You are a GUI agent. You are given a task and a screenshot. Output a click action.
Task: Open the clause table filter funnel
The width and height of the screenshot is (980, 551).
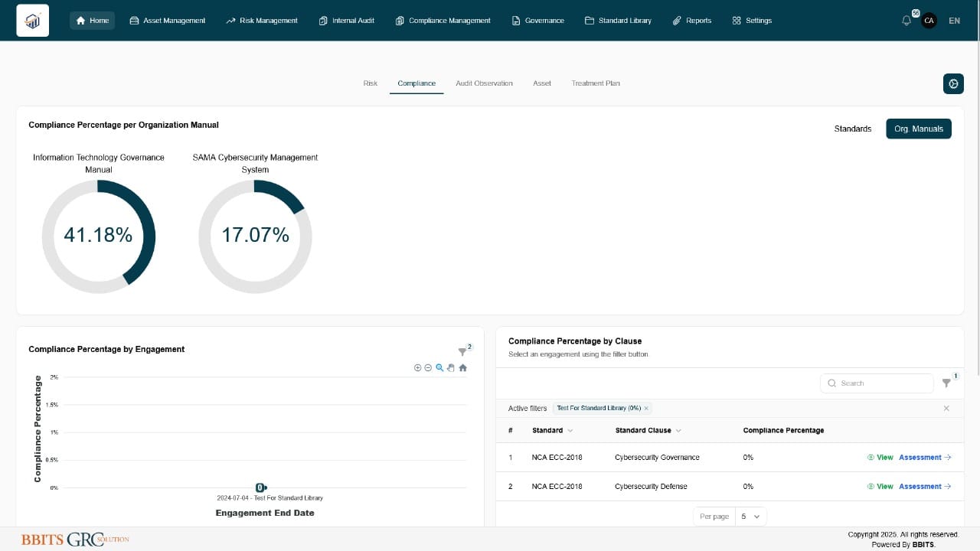[946, 383]
